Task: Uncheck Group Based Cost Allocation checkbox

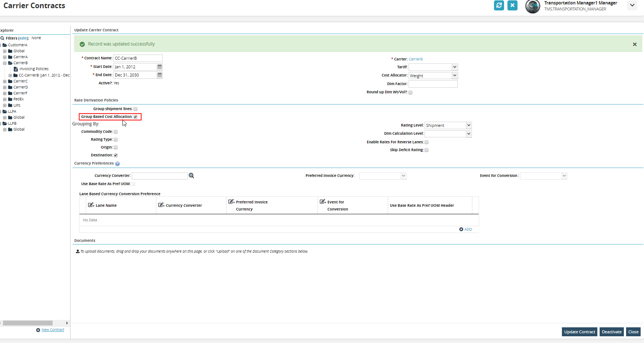Action: click(135, 117)
